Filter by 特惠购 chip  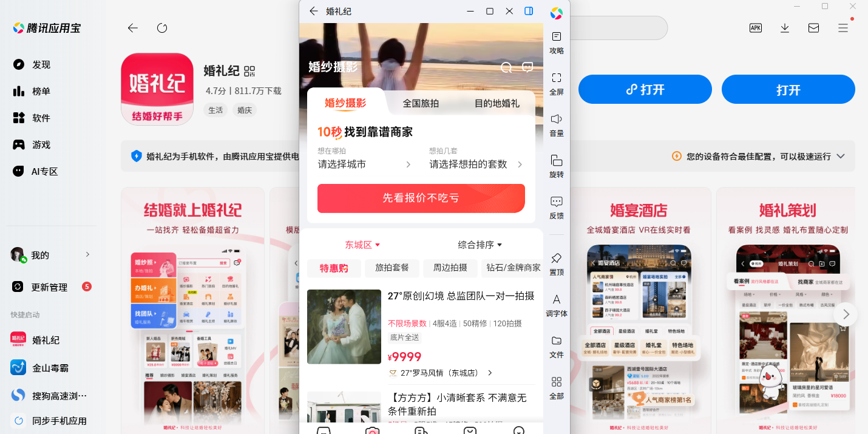tap(334, 268)
